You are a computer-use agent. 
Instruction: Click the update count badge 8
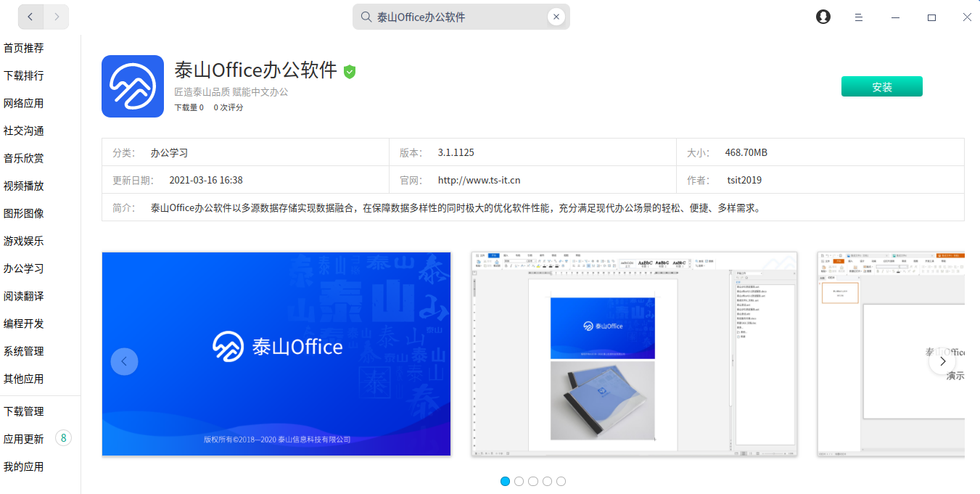point(64,438)
